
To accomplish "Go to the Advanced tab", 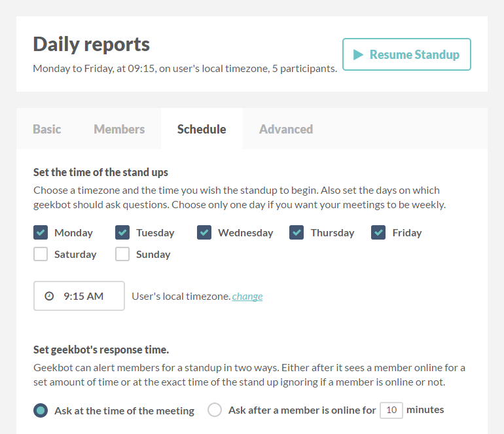I will pyautogui.click(x=286, y=129).
